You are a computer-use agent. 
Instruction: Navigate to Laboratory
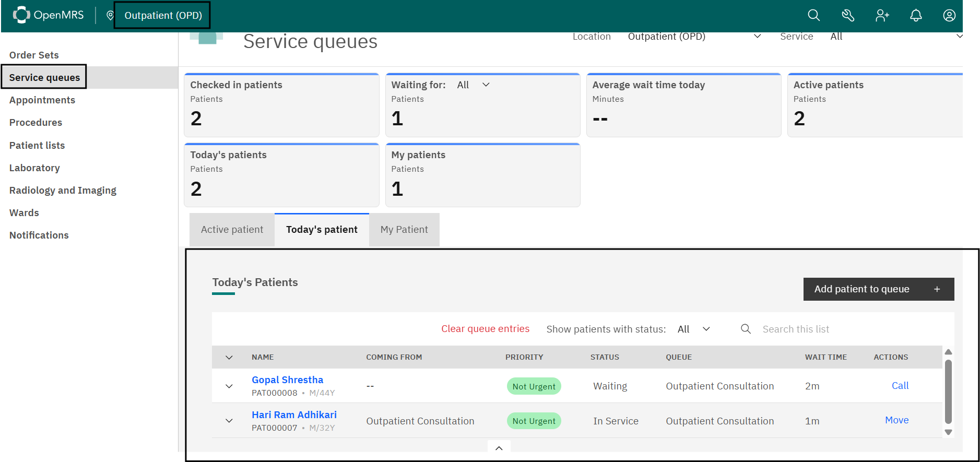click(34, 168)
